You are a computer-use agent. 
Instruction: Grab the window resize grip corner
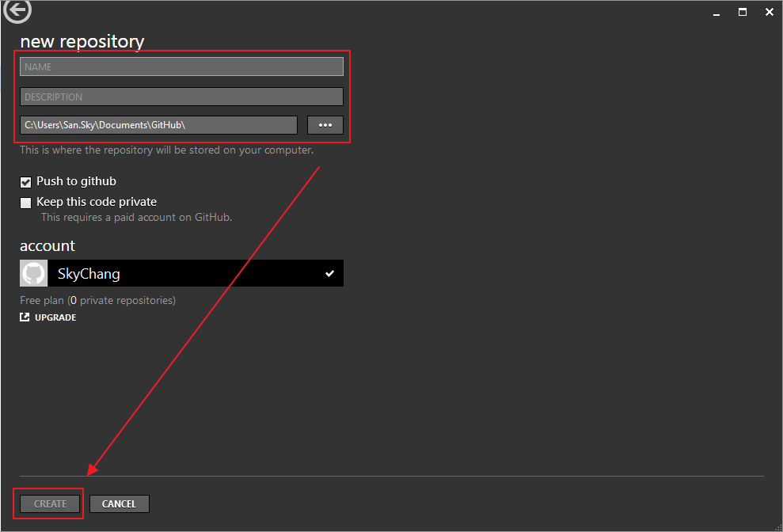777,527
